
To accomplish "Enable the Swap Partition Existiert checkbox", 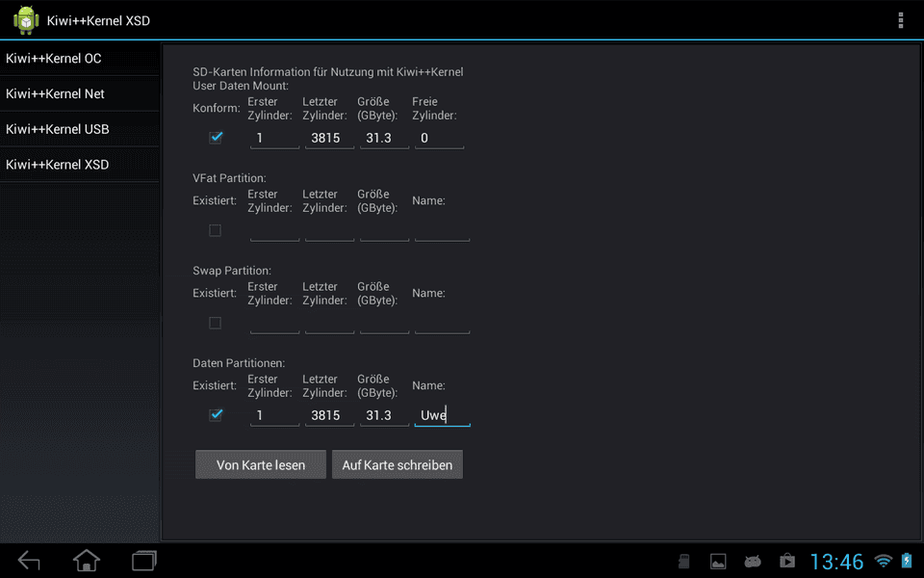I will tap(215, 323).
